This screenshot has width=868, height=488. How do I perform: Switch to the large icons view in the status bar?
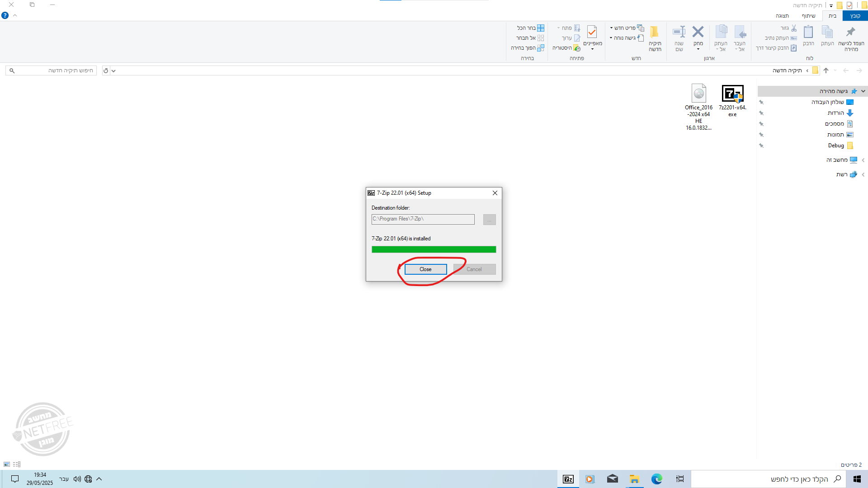pos(7,465)
